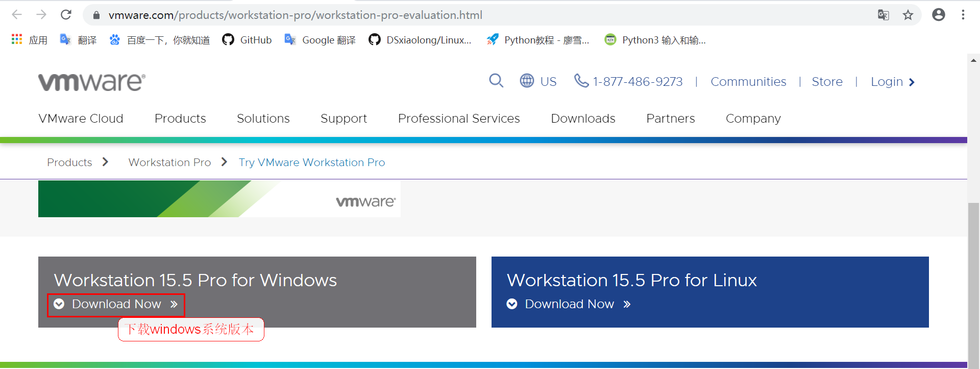Open the Python3 输入和输 bookmark

655,40
